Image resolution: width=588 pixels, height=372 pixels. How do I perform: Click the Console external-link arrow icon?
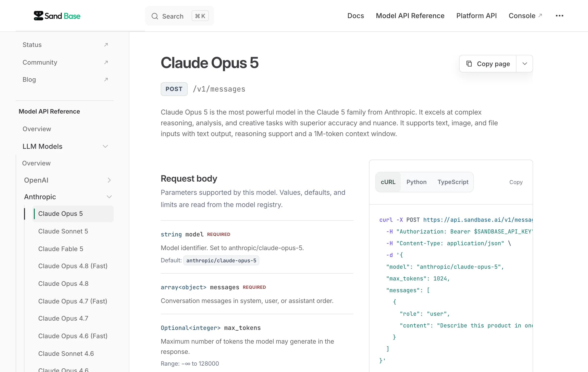(x=540, y=15)
